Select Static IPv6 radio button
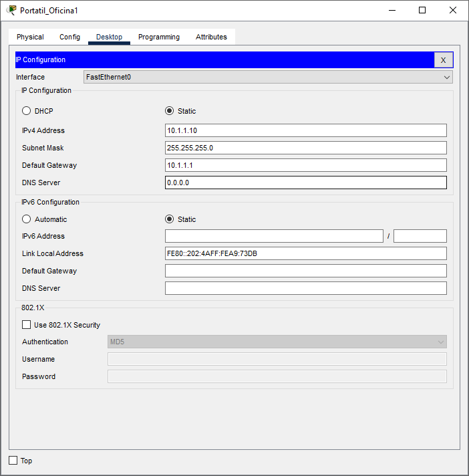 [x=170, y=219]
